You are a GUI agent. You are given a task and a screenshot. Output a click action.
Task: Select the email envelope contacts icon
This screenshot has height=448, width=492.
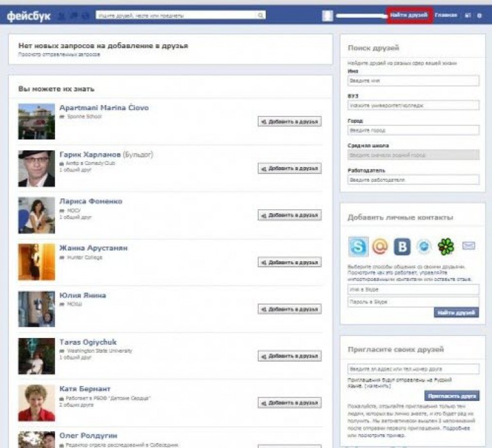tap(469, 246)
